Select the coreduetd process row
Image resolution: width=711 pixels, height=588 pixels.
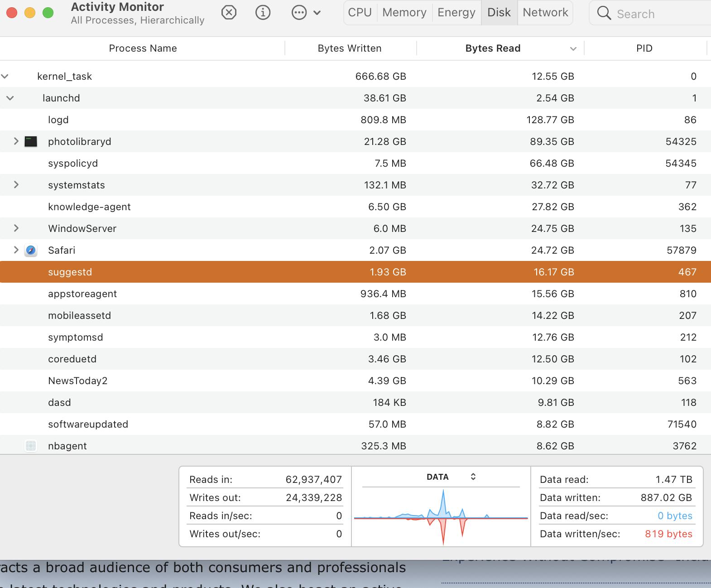click(x=355, y=359)
